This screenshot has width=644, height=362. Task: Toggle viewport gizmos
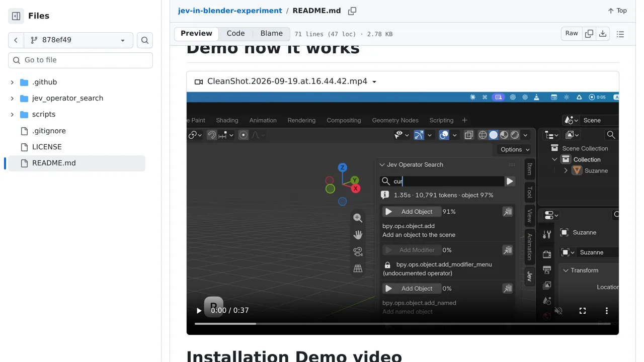(419, 135)
